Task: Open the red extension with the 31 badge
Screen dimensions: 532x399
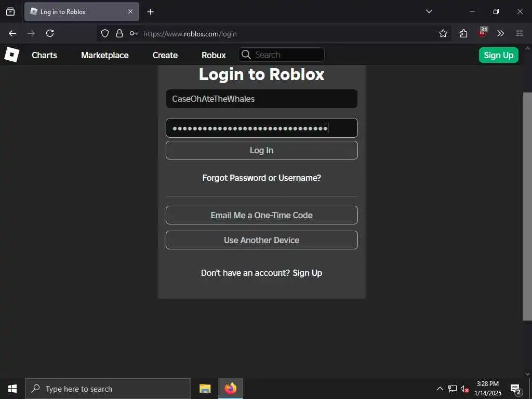Action: (482, 33)
